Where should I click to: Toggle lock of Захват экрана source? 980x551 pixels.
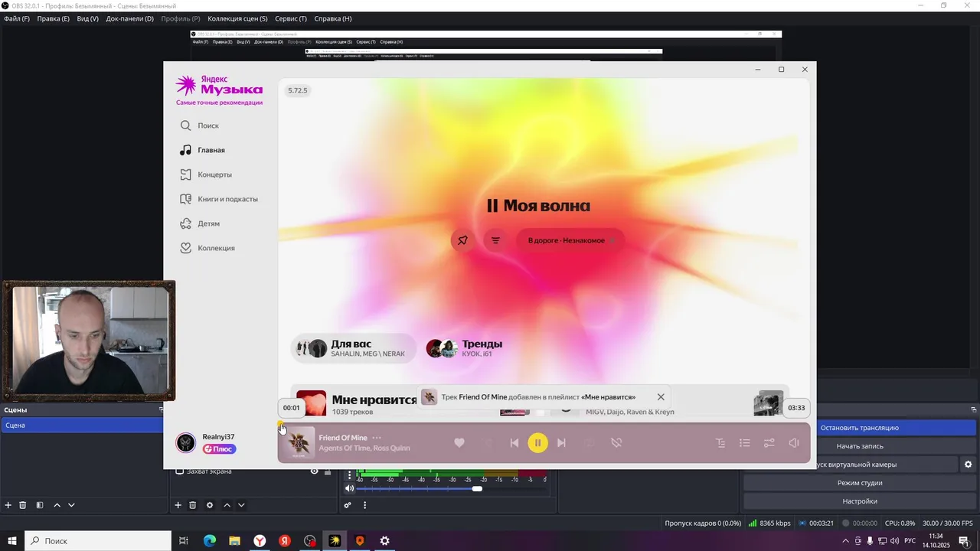click(328, 471)
